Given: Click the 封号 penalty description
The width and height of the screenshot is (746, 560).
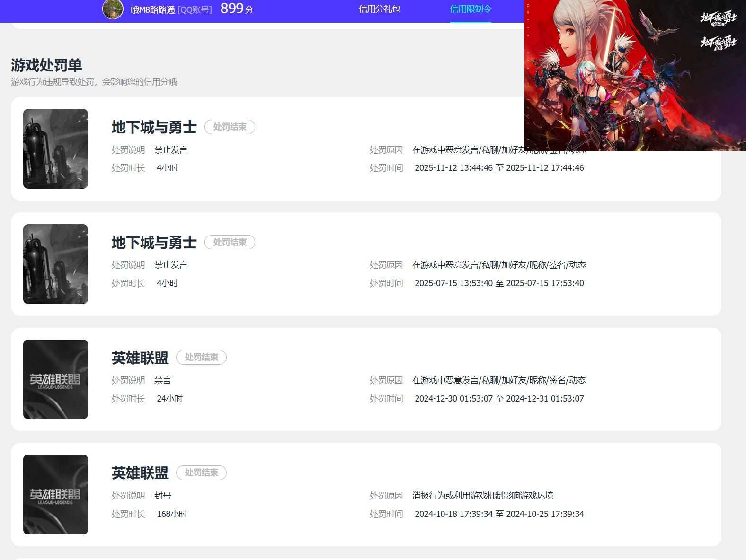Looking at the screenshot, I should coord(163,496).
